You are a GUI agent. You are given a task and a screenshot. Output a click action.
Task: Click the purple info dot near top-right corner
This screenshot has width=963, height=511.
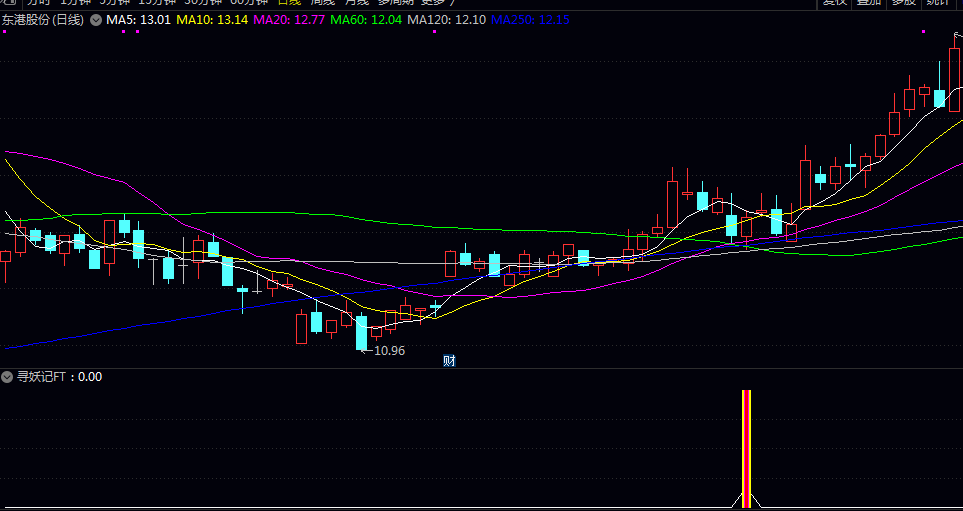pyautogui.click(x=922, y=31)
